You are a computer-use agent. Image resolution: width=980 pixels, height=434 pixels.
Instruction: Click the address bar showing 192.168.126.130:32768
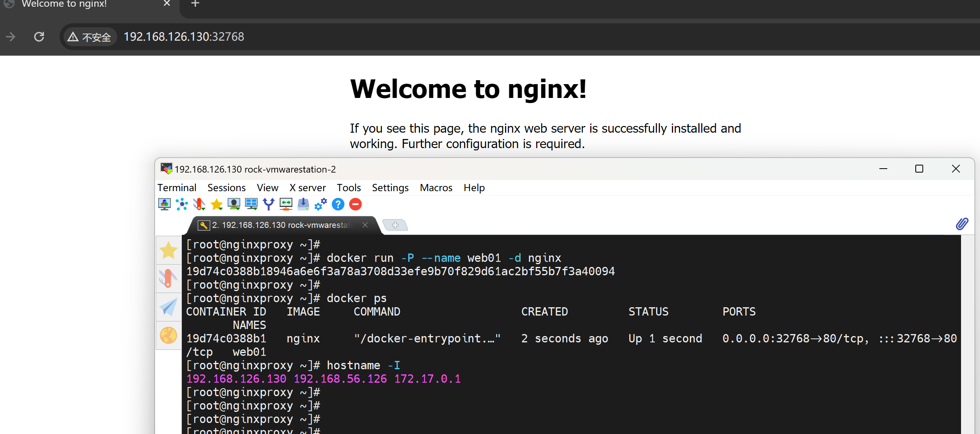184,37
